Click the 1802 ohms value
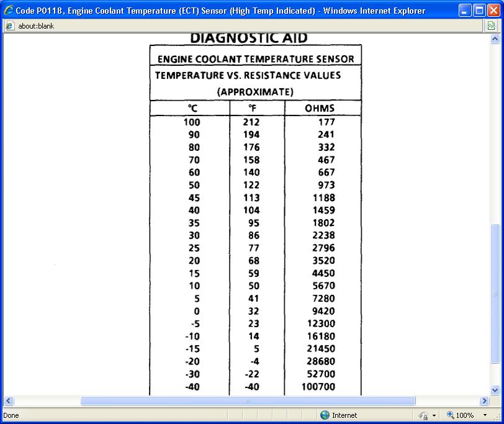 click(x=323, y=223)
